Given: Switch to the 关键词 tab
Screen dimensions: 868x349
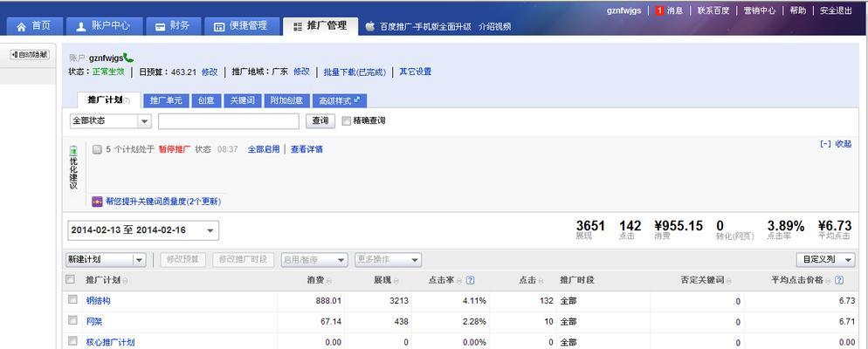Looking at the screenshot, I should point(242,100).
